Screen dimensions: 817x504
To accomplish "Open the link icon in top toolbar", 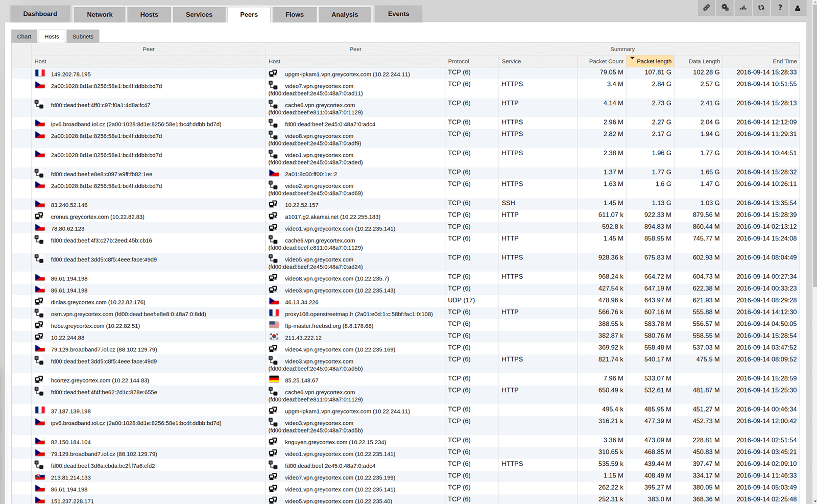I will point(707,8).
